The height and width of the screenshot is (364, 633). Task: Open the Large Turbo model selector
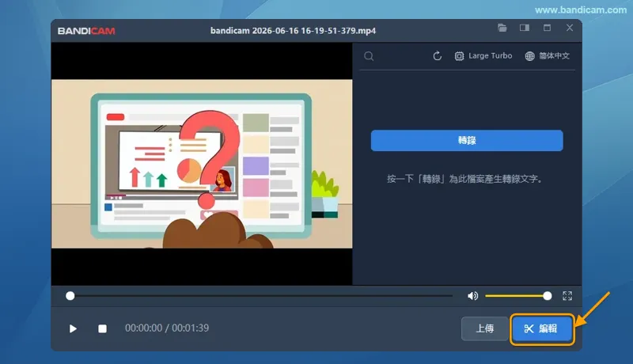point(483,56)
